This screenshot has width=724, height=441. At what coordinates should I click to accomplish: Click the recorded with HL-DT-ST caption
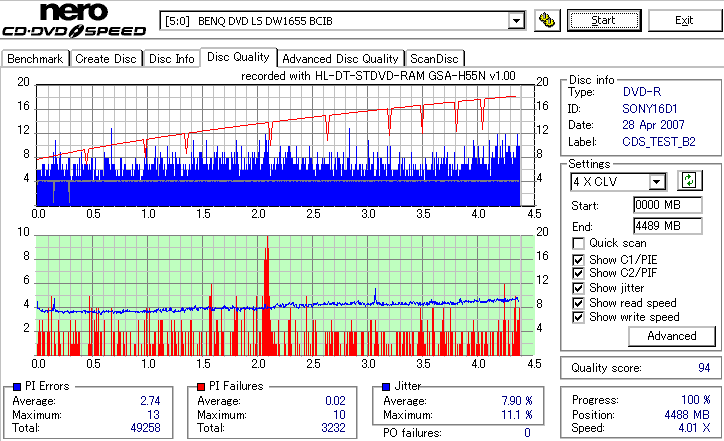[x=378, y=76]
